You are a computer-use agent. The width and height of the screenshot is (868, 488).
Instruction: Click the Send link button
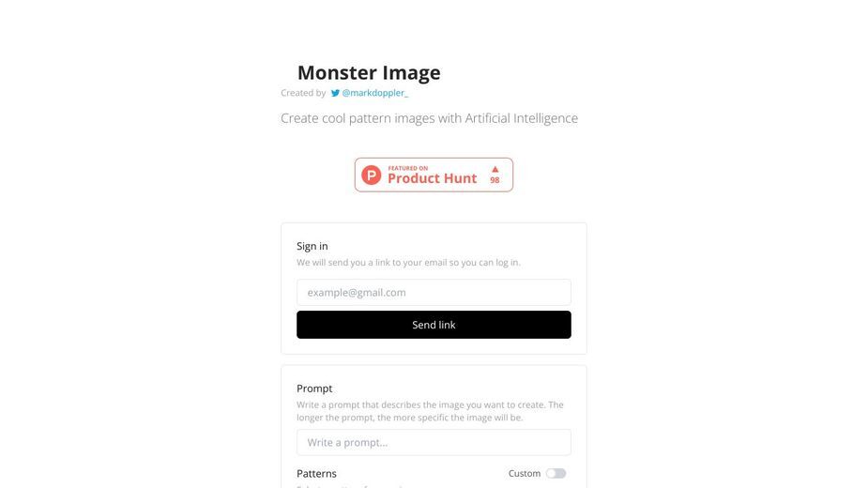click(x=434, y=325)
